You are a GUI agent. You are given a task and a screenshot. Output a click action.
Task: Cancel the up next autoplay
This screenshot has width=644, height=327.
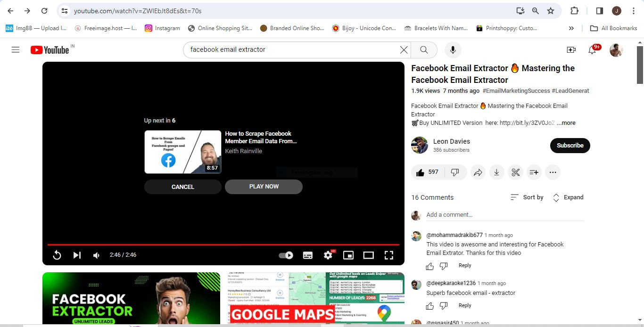click(x=183, y=187)
